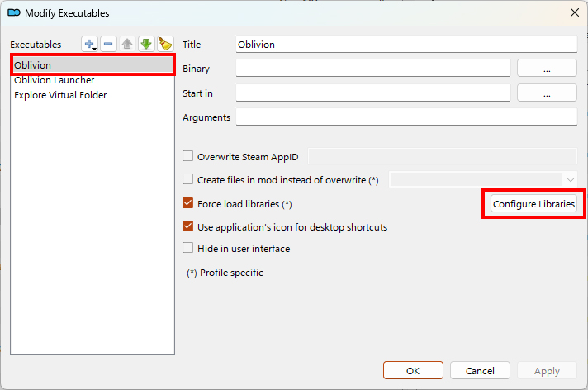Select Explore Virtual Folder entry
Image resolution: width=588 pixels, height=390 pixels.
tap(60, 95)
